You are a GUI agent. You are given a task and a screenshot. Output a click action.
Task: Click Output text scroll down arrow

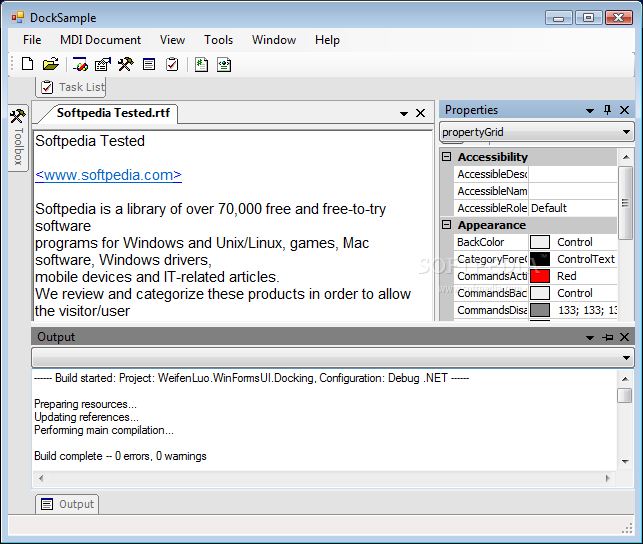point(625,462)
